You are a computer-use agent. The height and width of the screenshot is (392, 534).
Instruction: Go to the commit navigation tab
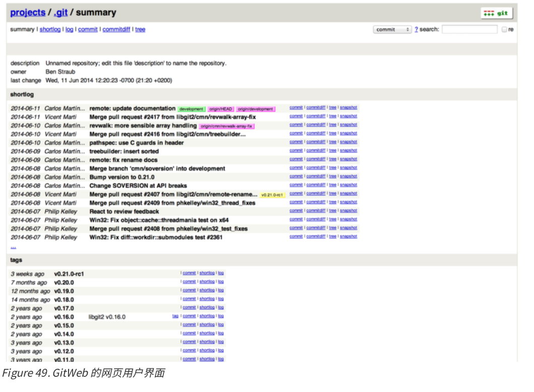(88, 29)
